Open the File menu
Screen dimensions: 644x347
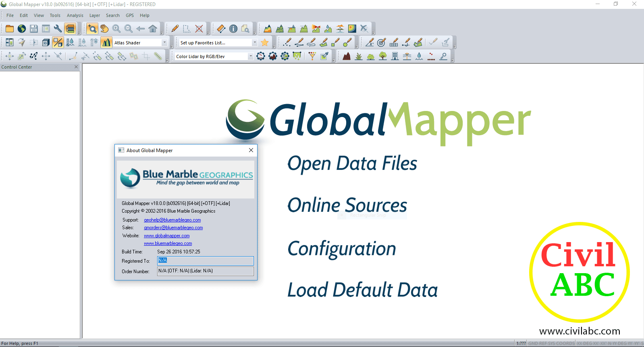(10, 15)
